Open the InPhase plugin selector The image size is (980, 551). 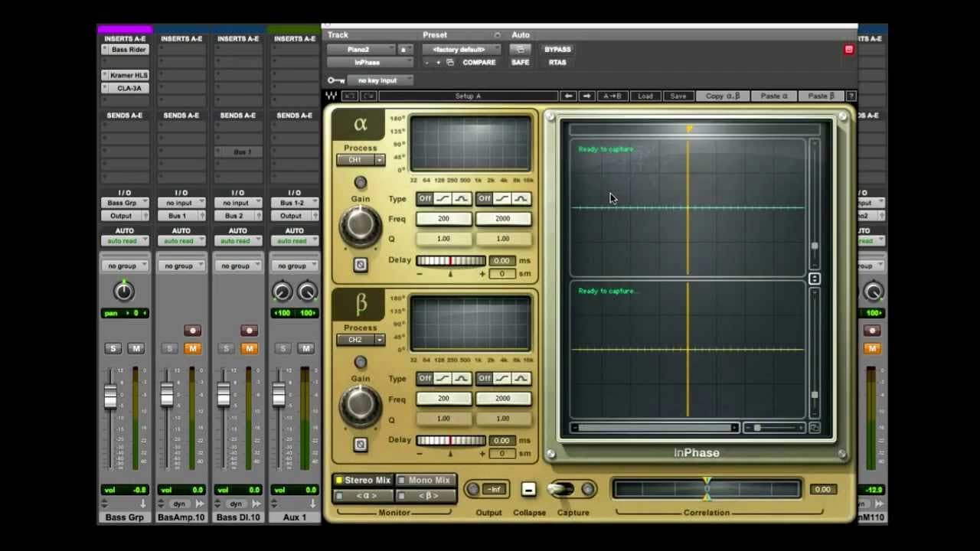coord(371,63)
